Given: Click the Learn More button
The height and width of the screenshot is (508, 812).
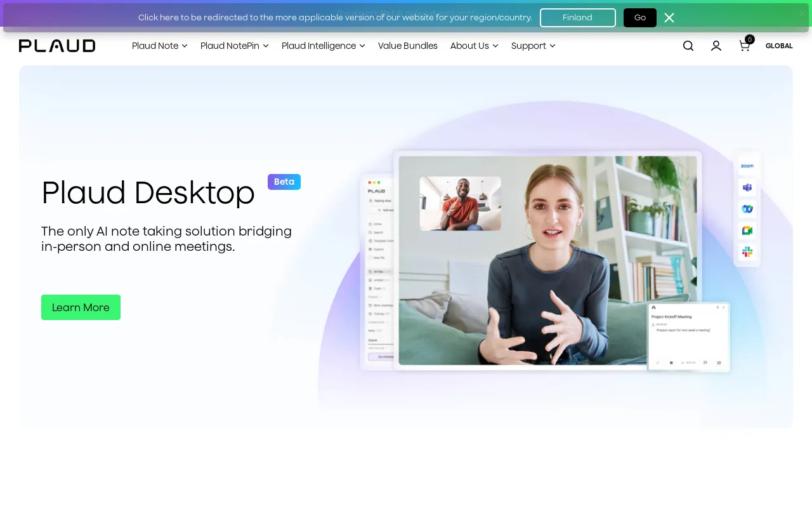Looking at the screenshot, I should [81, 307].
